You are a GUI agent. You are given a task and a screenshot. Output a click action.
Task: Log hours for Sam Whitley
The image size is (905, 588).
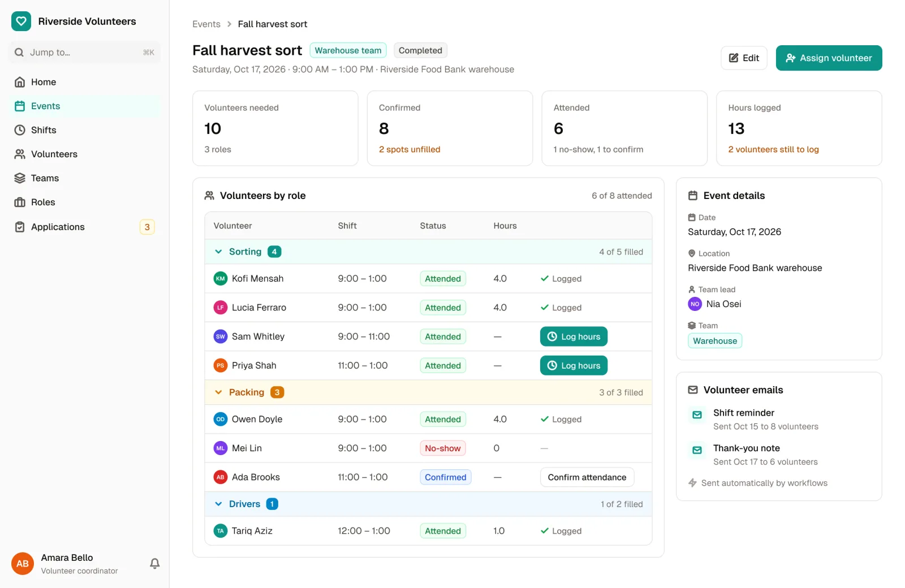574,336
